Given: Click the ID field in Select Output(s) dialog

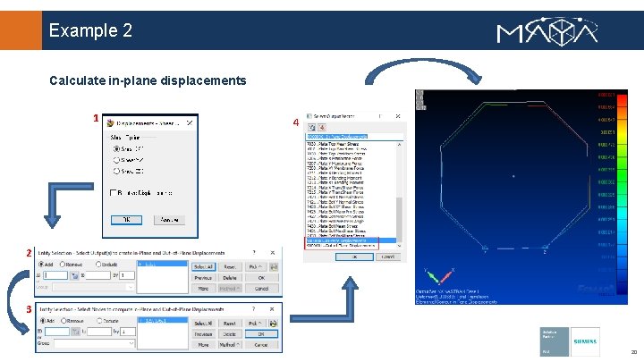Looking at the screenshot, I should (55, 275).
